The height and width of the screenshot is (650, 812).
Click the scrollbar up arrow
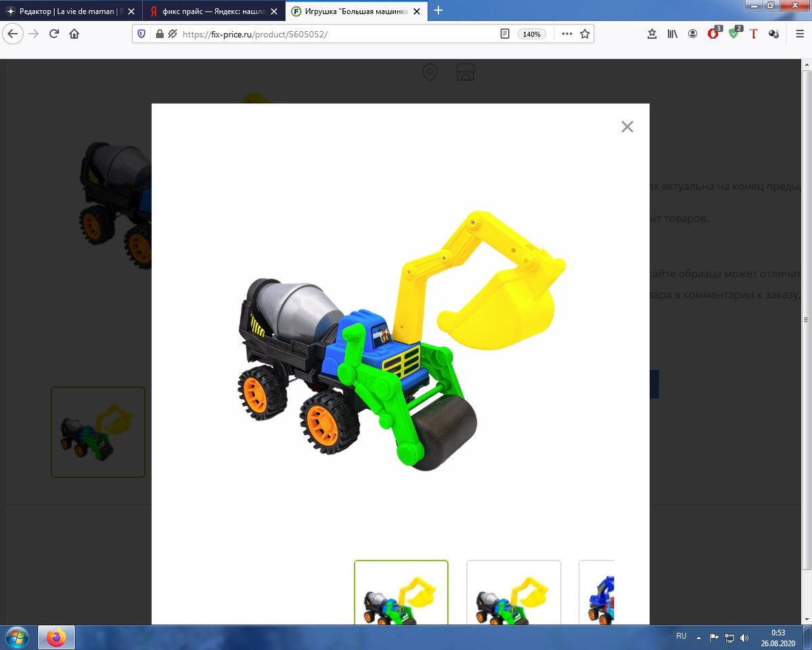805,64
